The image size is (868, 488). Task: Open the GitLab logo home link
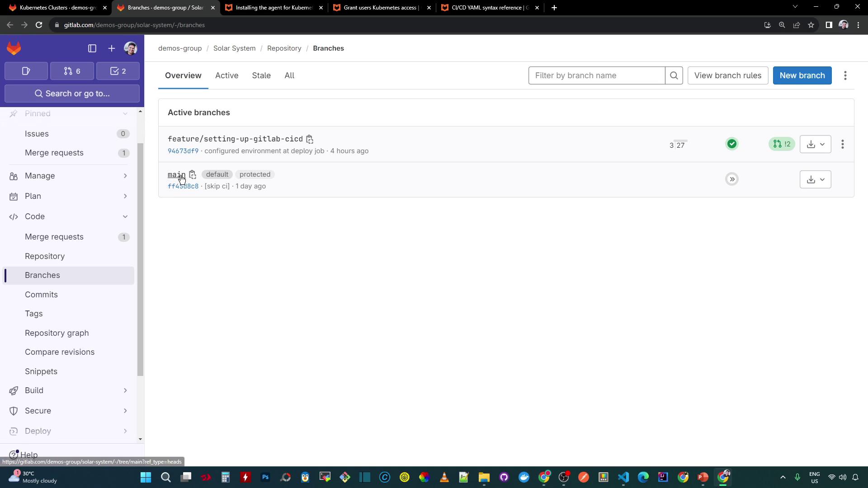tap(14, 48)
